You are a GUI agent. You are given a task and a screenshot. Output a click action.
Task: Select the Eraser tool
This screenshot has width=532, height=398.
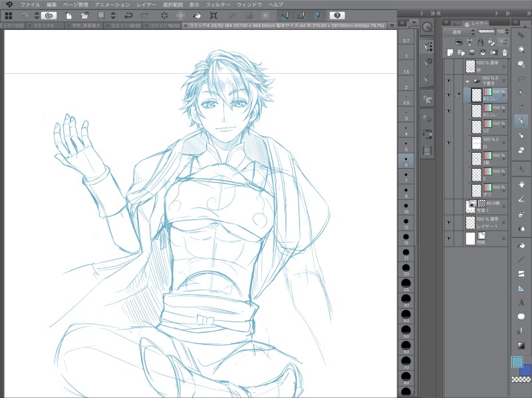click(521, 150)
